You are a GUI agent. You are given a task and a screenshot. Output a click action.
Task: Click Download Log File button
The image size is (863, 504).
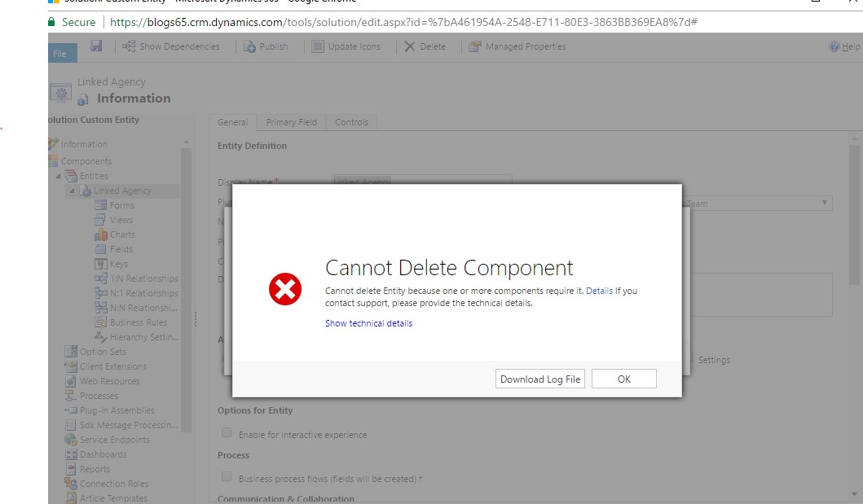click(540, 379)
